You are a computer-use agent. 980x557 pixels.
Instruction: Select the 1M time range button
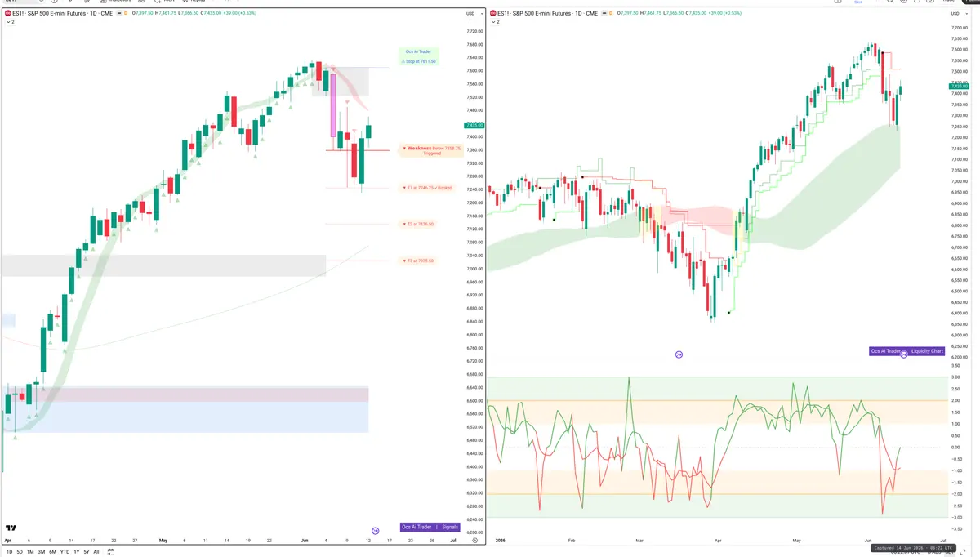pyautogui.click(x=30, y=552)
